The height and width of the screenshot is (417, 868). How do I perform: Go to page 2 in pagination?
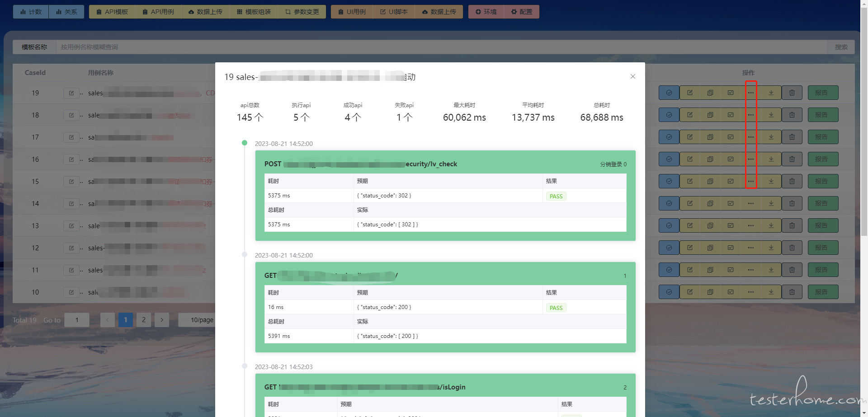tap(144, 320)
